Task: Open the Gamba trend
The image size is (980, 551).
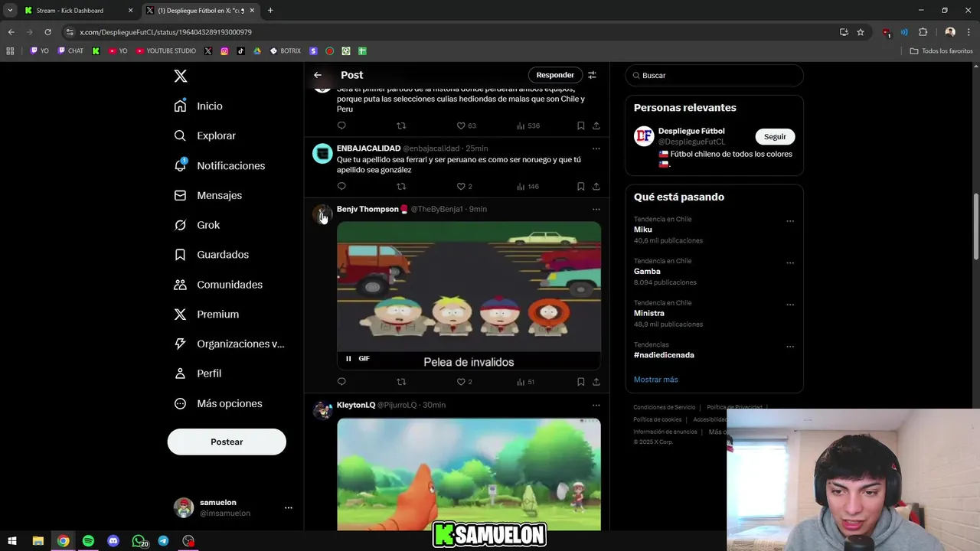Action: tap(647, 271)
